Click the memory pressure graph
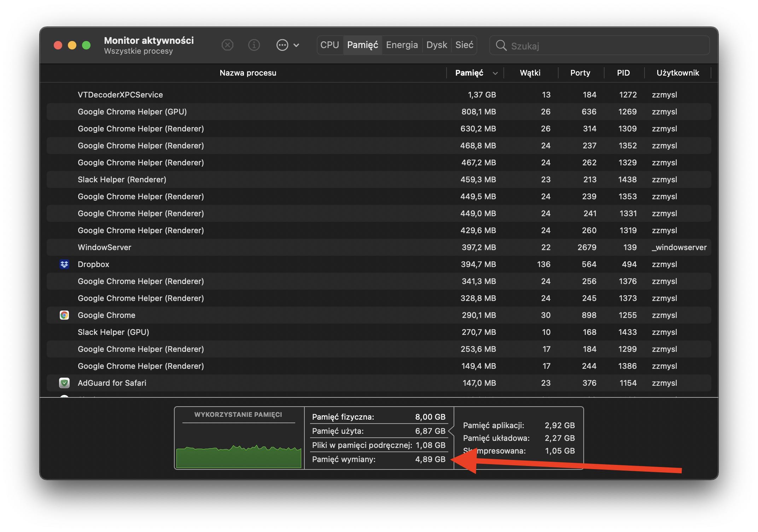The height and width of the screenshot is (532, 758). tap(239, 456)
